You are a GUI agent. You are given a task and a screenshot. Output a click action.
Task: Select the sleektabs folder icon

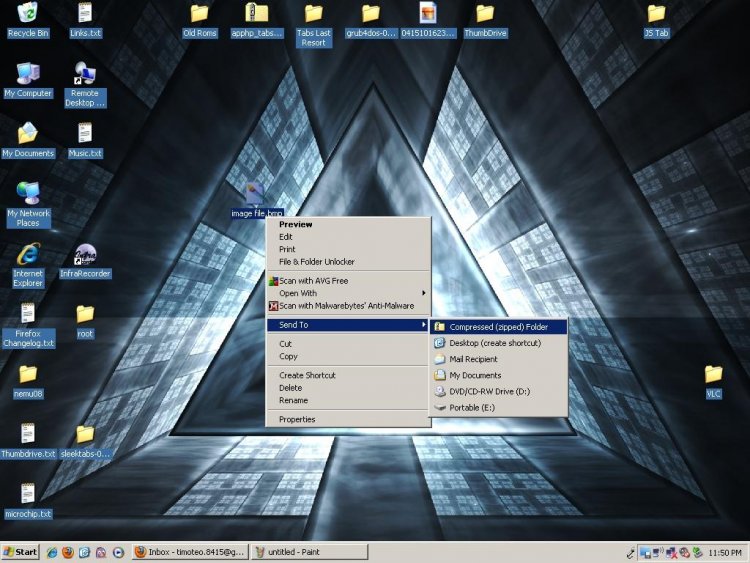(85, 441)
